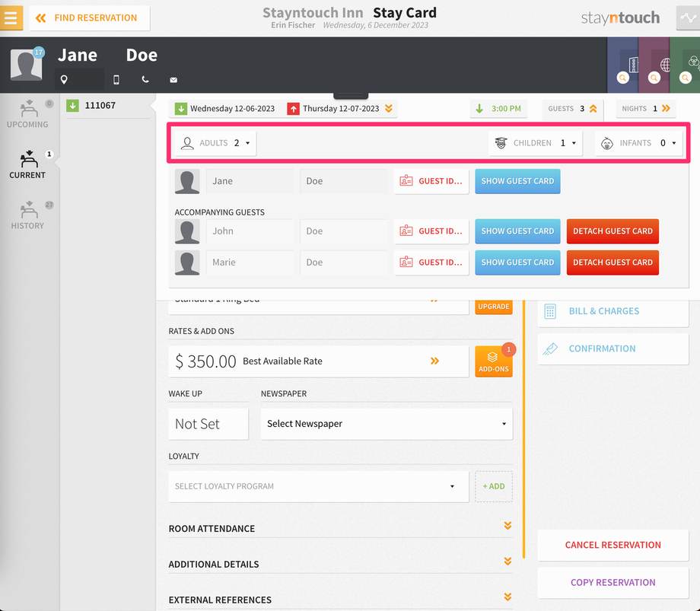700x611 pixels.
Task: Click John's guest avatar thumbnail
Action: [187, 231]
